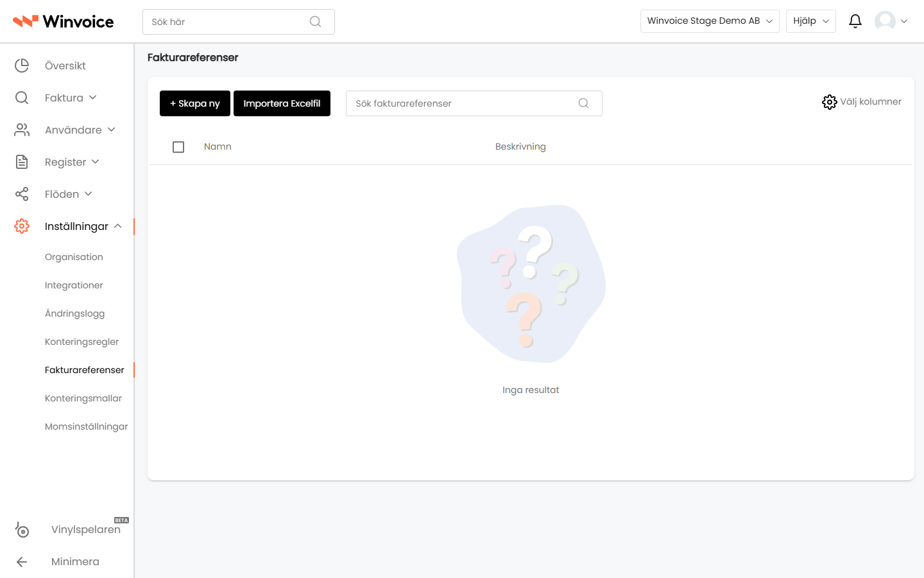Expand the Användare sidebar section
Viewport: 924px width, 578px height.
80,130
